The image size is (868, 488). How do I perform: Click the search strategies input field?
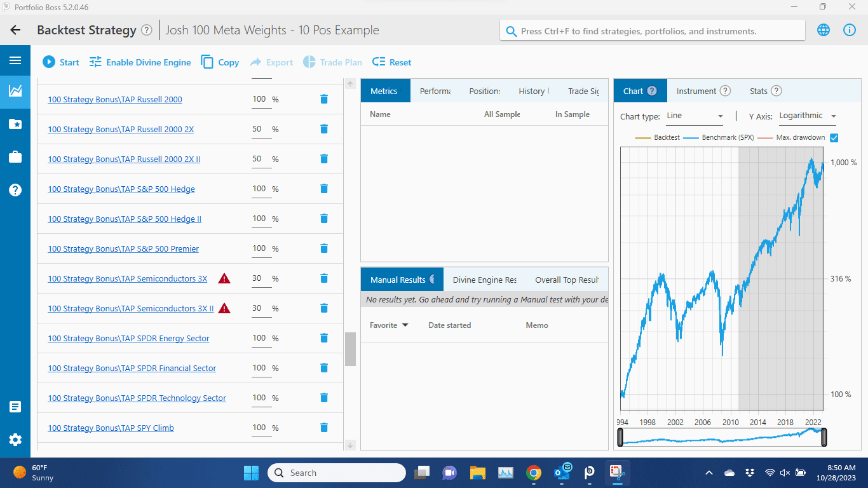pos(653,30)
